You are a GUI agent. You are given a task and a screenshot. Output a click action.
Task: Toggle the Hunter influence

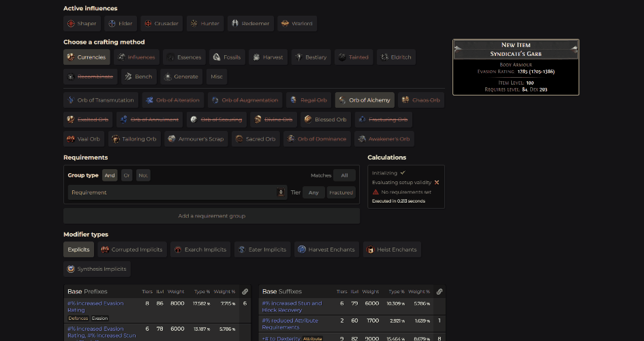[x=205, y=23]
